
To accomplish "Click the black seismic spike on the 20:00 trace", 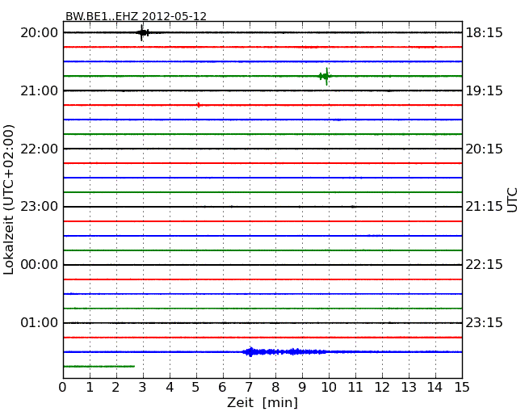I will point(143,33).
